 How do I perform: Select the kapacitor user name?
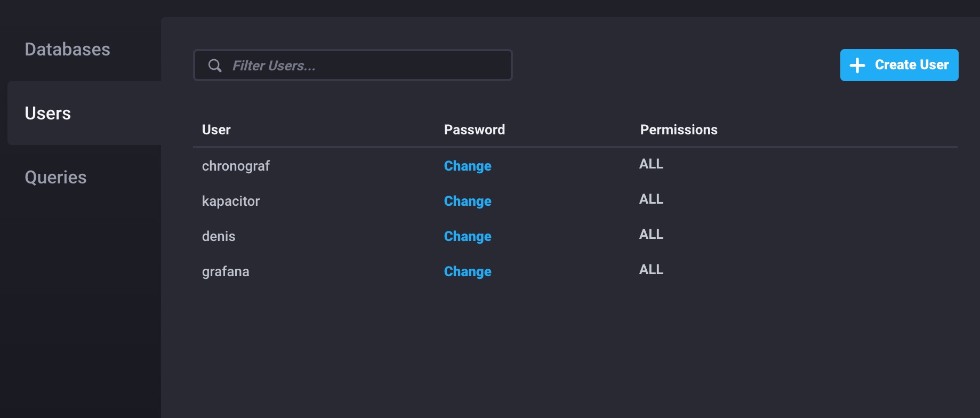coord(231,201)
